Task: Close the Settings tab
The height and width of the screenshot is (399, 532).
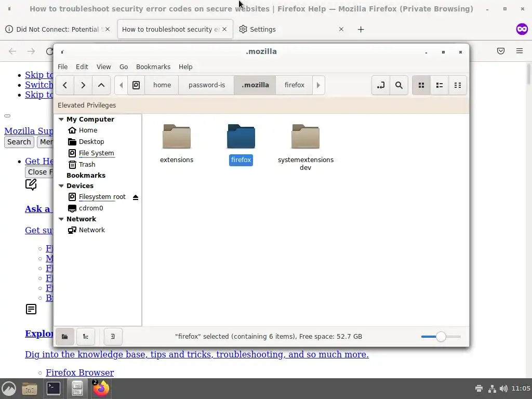Action: pos(341,30)
